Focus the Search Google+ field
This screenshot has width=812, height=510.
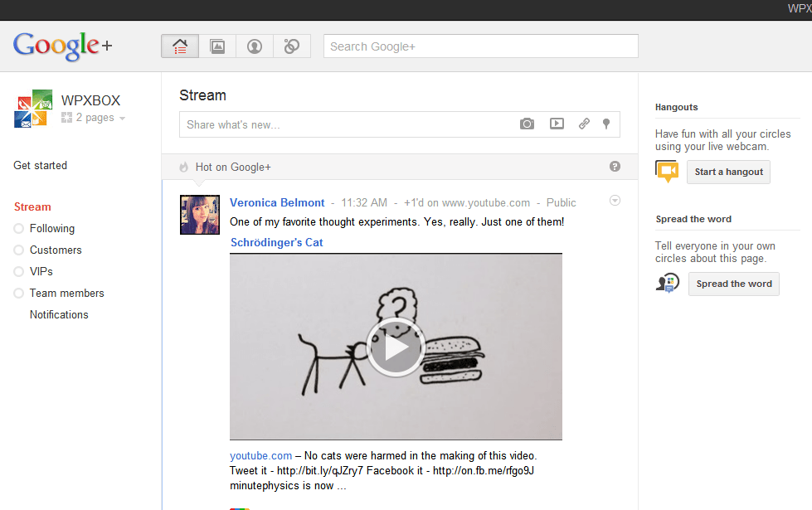tap(480, 46)
